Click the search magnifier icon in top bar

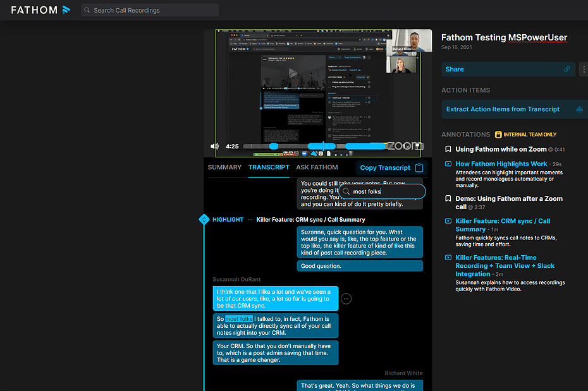[x=87, y=10]
